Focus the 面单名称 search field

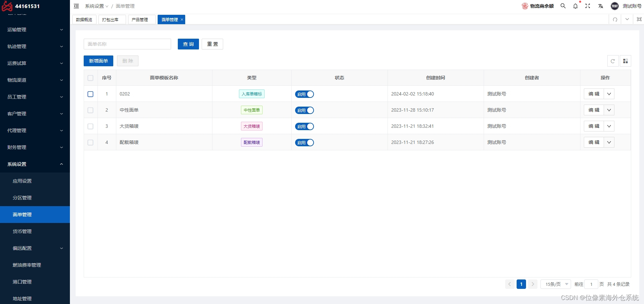pyautogui.click(x=127, y=44)
